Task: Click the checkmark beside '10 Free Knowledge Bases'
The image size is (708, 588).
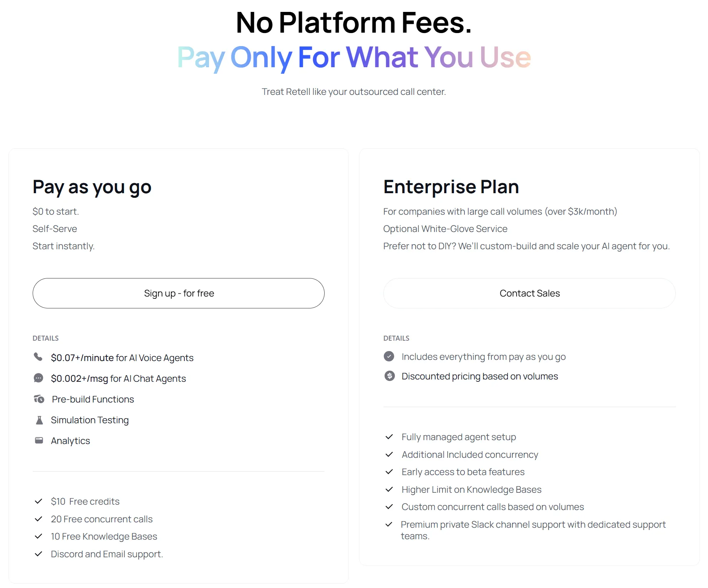Action: click(x=38, y=536)
